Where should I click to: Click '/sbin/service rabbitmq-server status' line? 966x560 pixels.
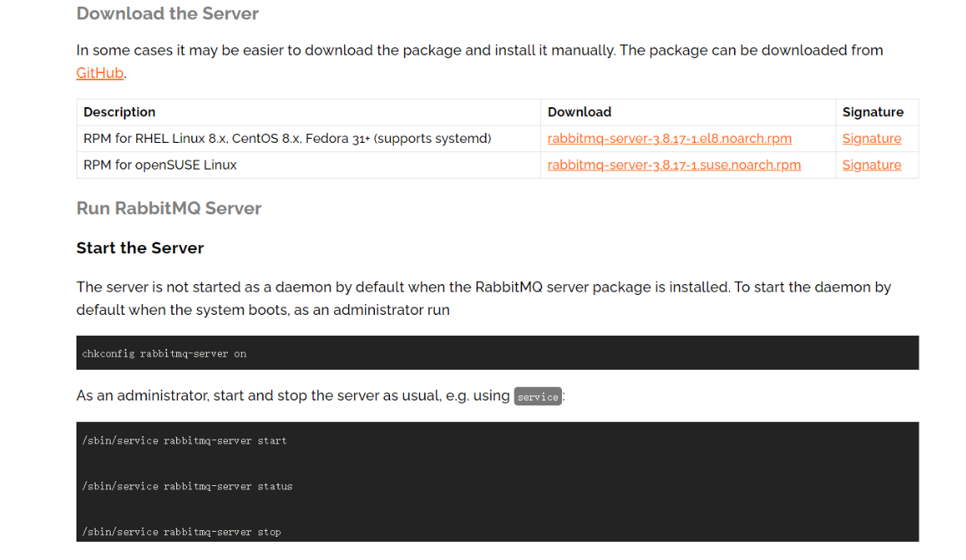187,486
